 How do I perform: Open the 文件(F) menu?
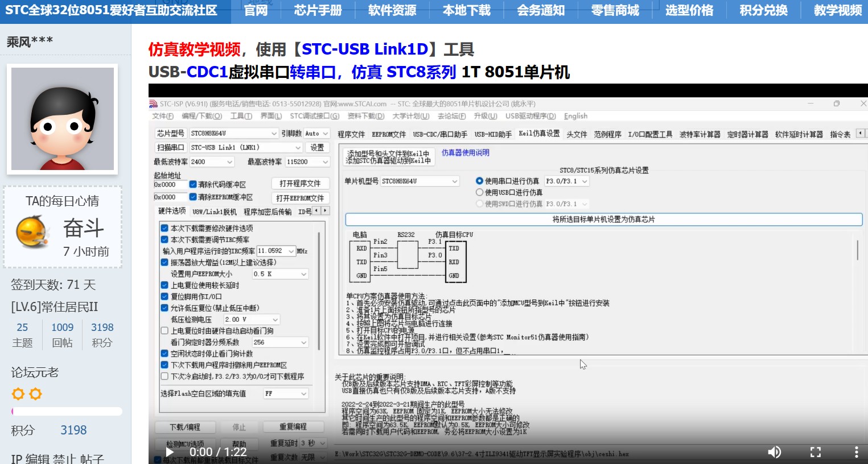click(162, 116)
